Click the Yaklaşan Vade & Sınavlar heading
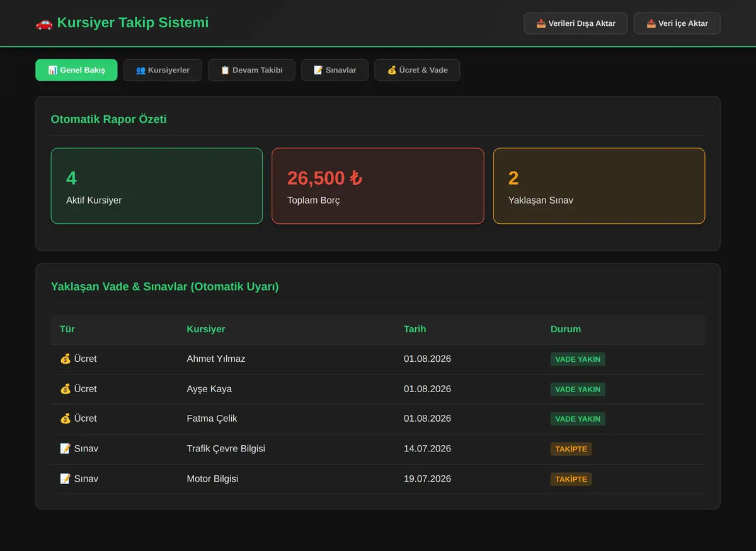 (164, 287)
